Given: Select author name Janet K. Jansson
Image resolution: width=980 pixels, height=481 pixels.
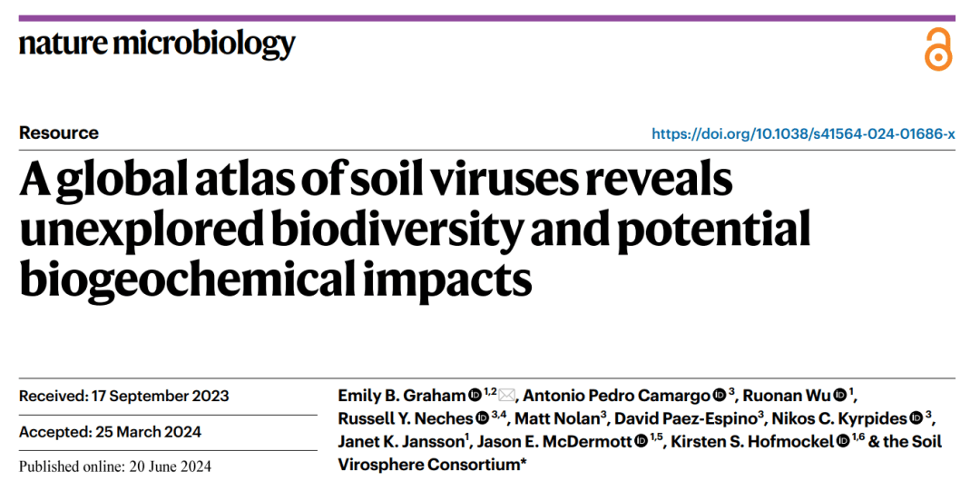Looking at the screenshot, I should tap(401, 442).
